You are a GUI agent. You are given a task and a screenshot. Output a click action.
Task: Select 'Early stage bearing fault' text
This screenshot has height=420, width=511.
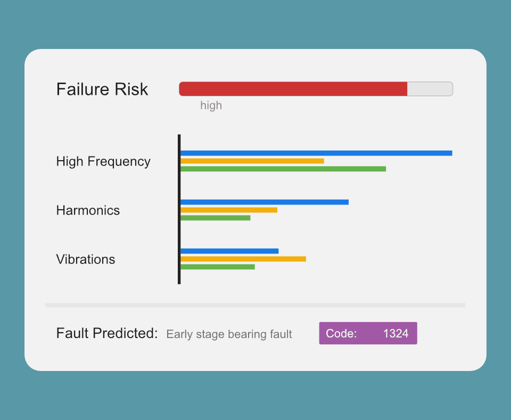click(x=229, y=334)
